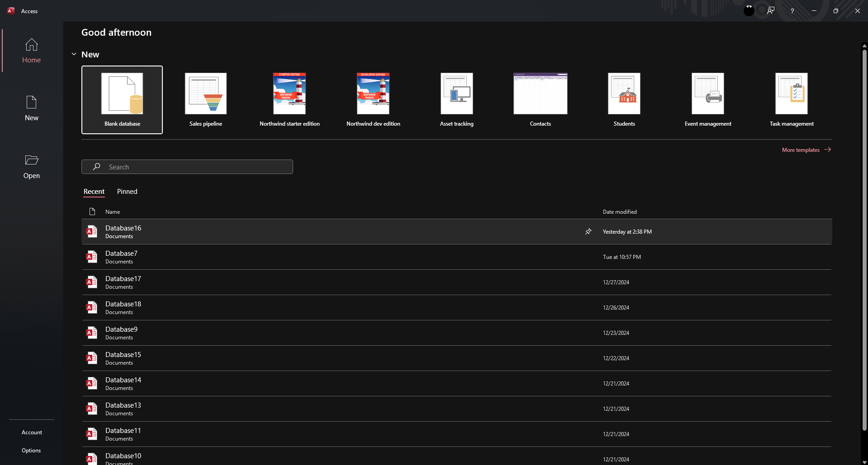Switch to the Pinned tab

coord(127,192)
